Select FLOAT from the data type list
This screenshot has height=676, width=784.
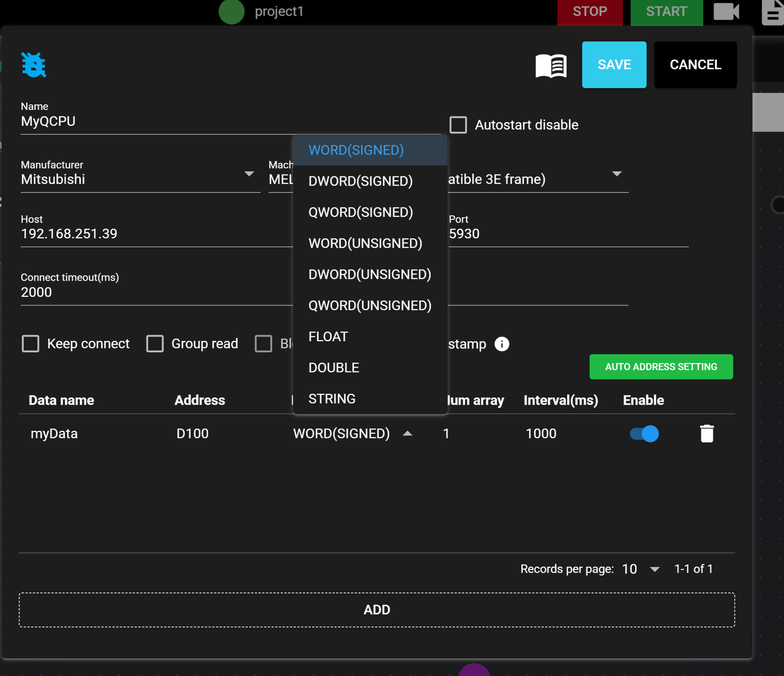point(328,337)
